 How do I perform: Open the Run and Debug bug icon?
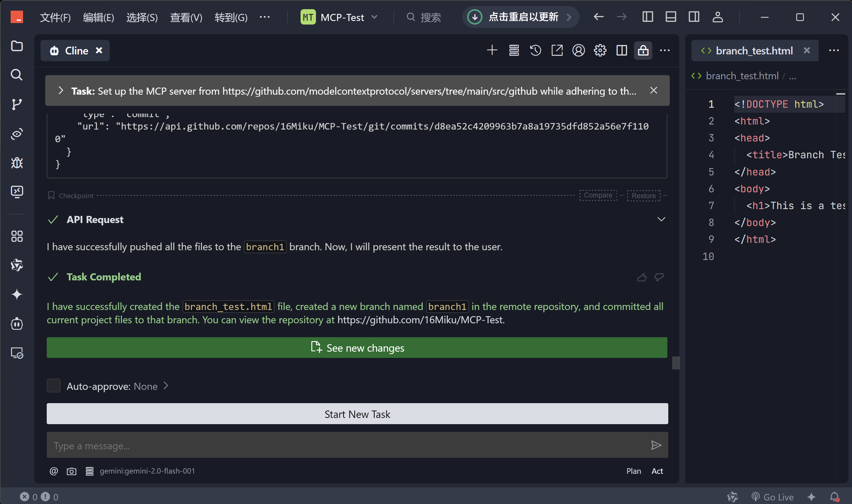pos(17,163)
